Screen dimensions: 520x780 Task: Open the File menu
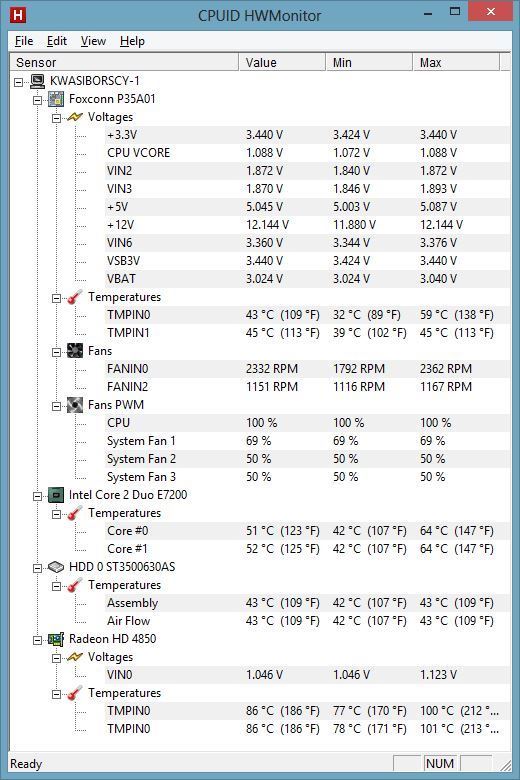(x=24, y=41)
